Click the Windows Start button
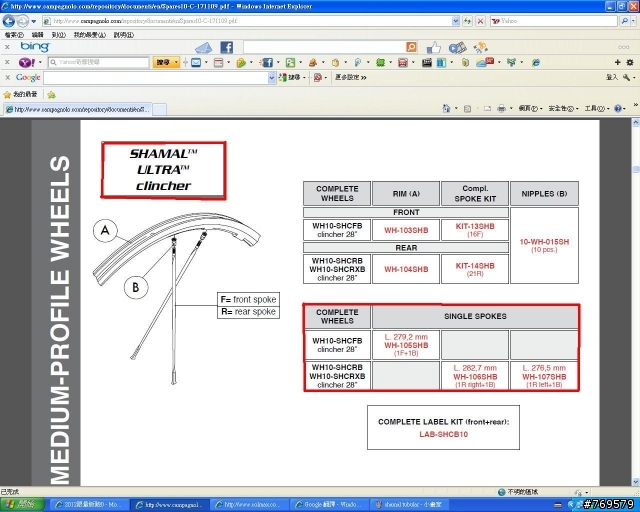This screenshot has width=640, height=512. pyautogui.click(x=22, y=505)
